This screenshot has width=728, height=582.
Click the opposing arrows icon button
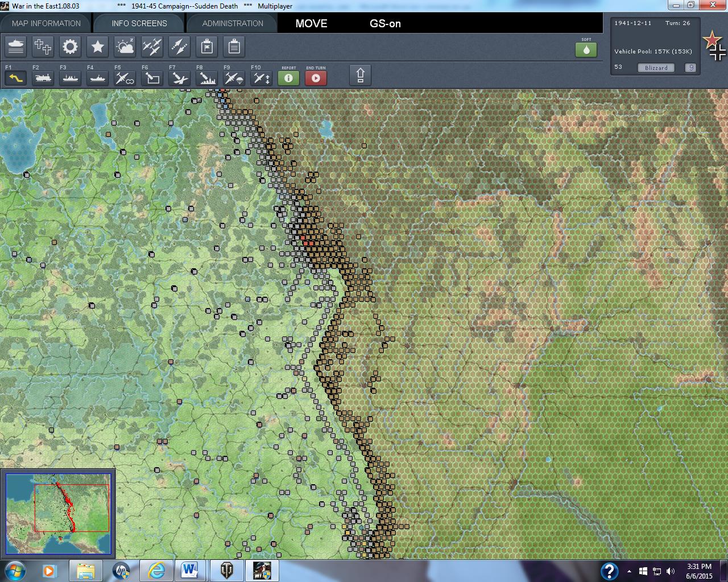point(179,47)
